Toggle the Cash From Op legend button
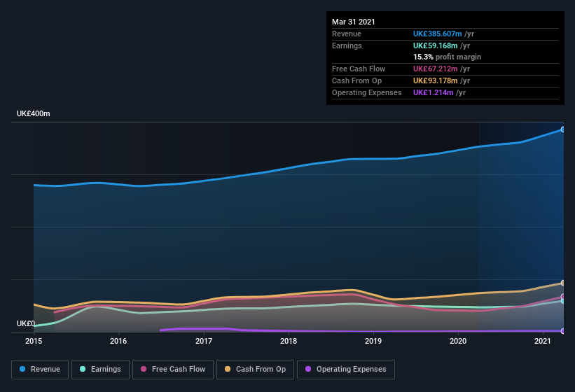This screenshot has height=392, width=575. coord(255,370)
